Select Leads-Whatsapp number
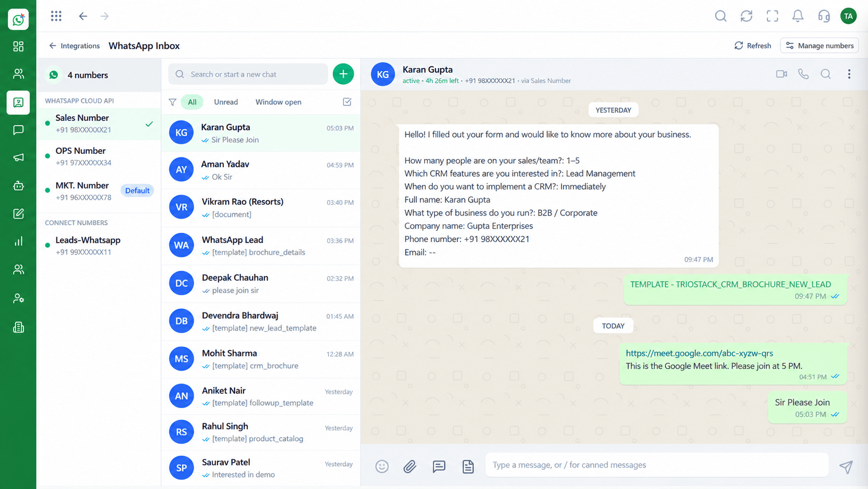The width and height of the screenshot is (868, 489). (x=99, y=246)
